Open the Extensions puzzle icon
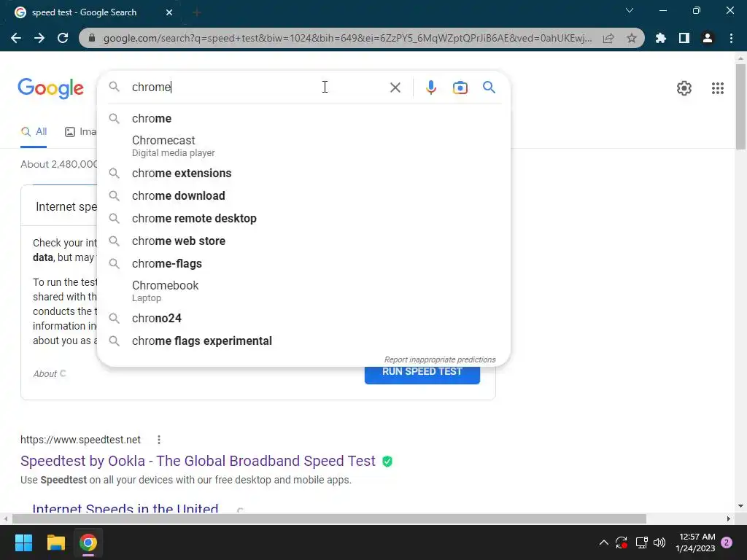This screenshot has height=560, width=747. point(661,38)
